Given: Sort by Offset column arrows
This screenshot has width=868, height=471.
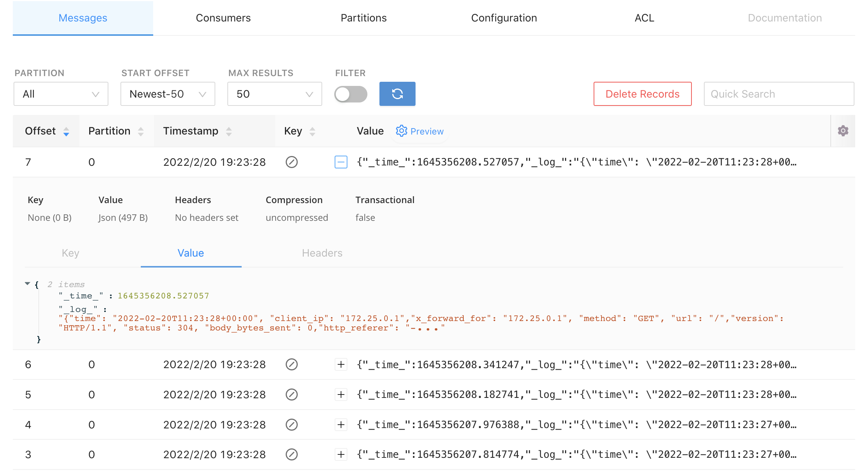Looking at the screenshot, I should 66,132.
